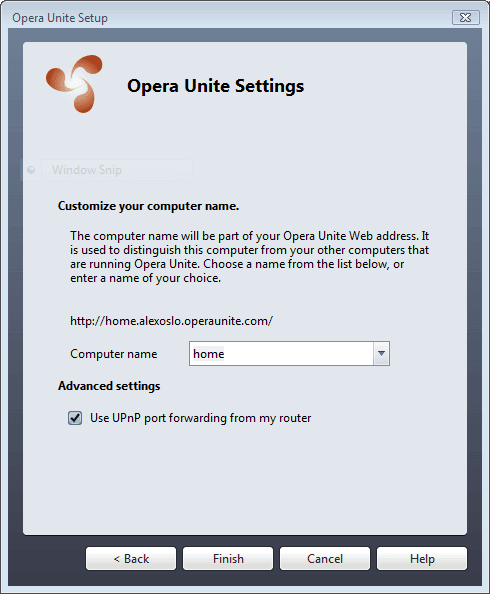Click the faded 'Window Snip' label

pos(87,170)
